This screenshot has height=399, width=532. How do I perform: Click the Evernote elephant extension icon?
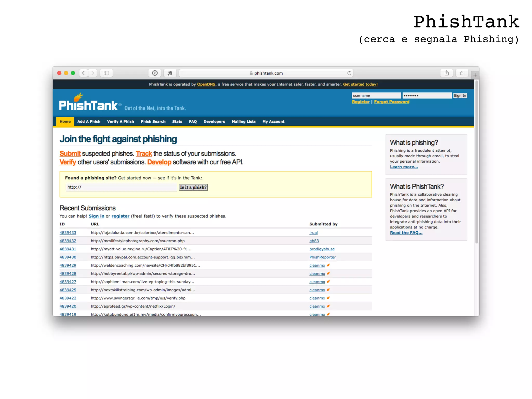tap(170, 73)
